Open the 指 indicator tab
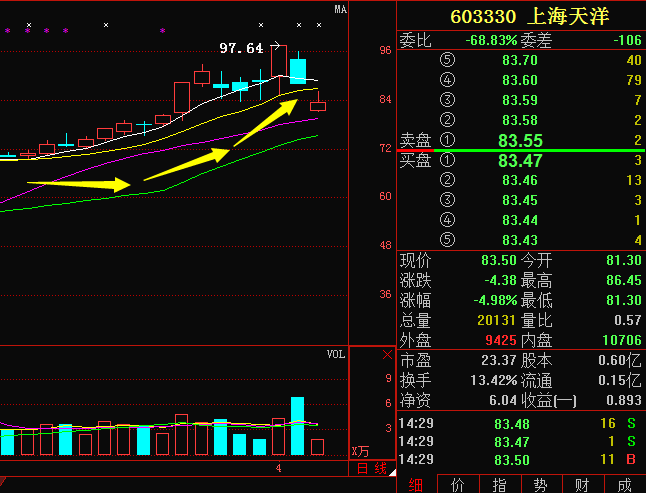Screen dimensions: 646x493 pos(500,484)
